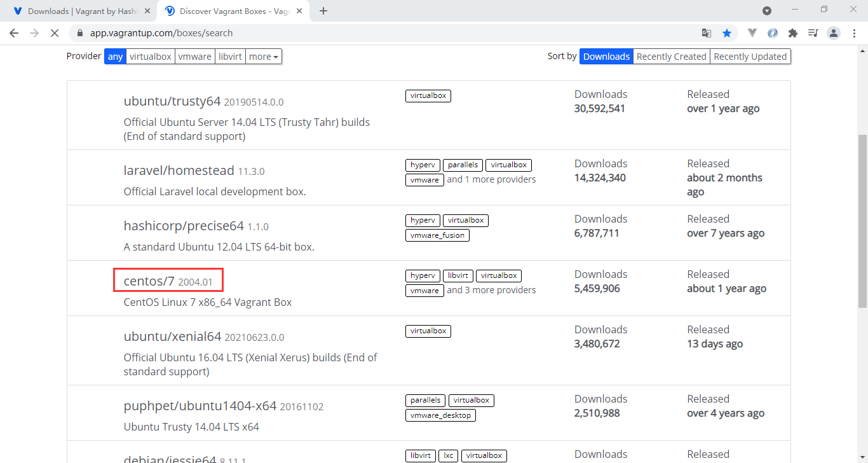Open the Google Translate icon in address bar
Viewport: 868px width, 463px height.
click(x=707, y=33)
